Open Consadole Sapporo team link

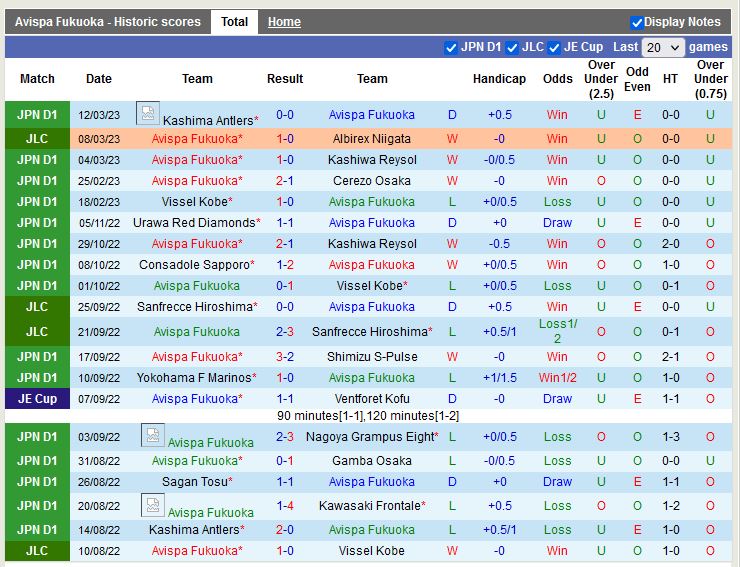(x=194, y=265)
